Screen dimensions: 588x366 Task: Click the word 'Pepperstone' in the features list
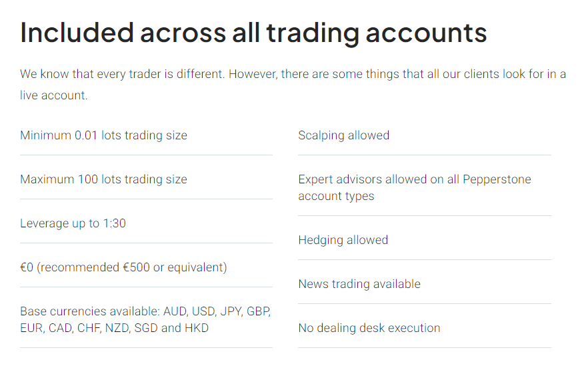coord(497,179)
